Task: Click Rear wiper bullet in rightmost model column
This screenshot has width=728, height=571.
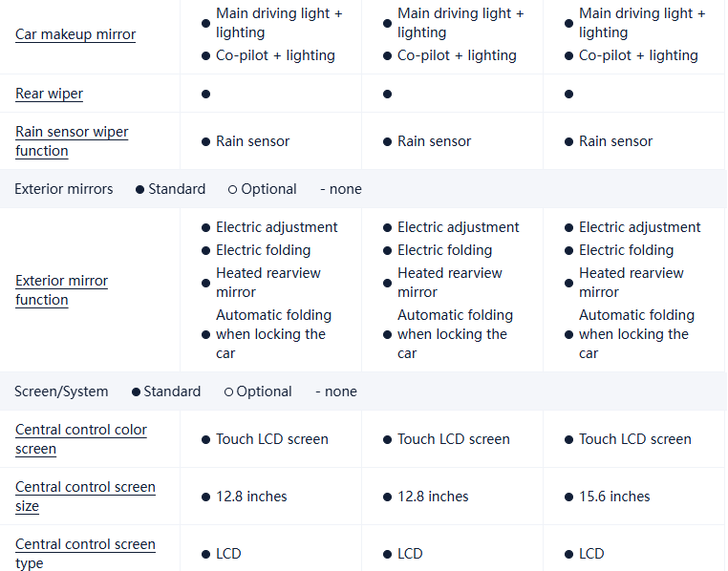Action: [568, 94]
